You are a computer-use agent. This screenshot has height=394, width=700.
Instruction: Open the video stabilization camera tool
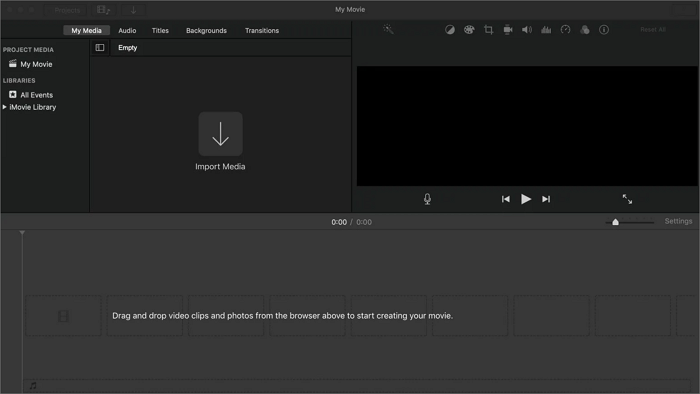[x=508, y=30]
